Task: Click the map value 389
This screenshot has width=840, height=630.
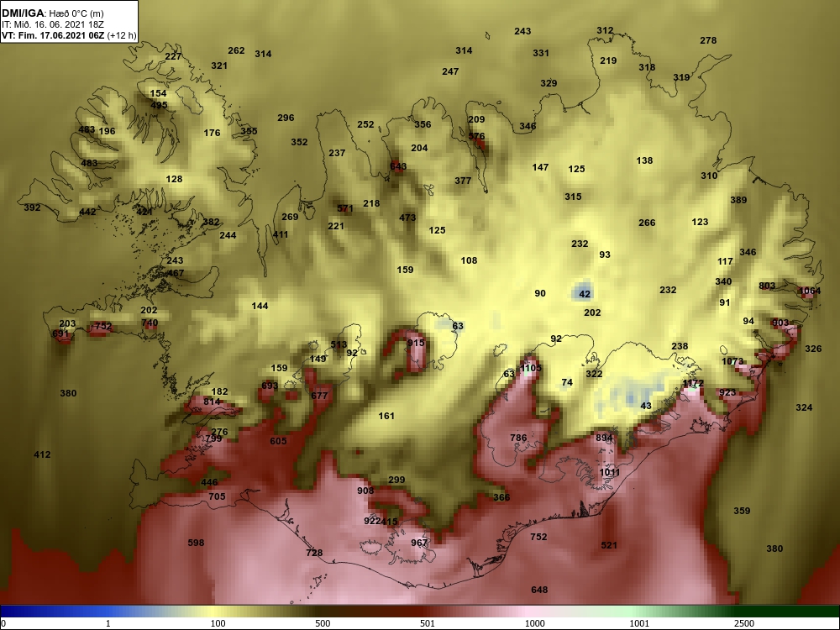Action: (x=738, y=201)
